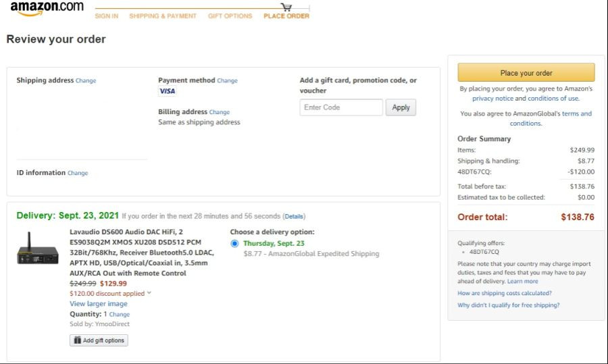This screenshot has height=364, width=608.
Task: Click the $8.77 AmazonGlobal Expedited Shipping text
Action: [311, 253]
